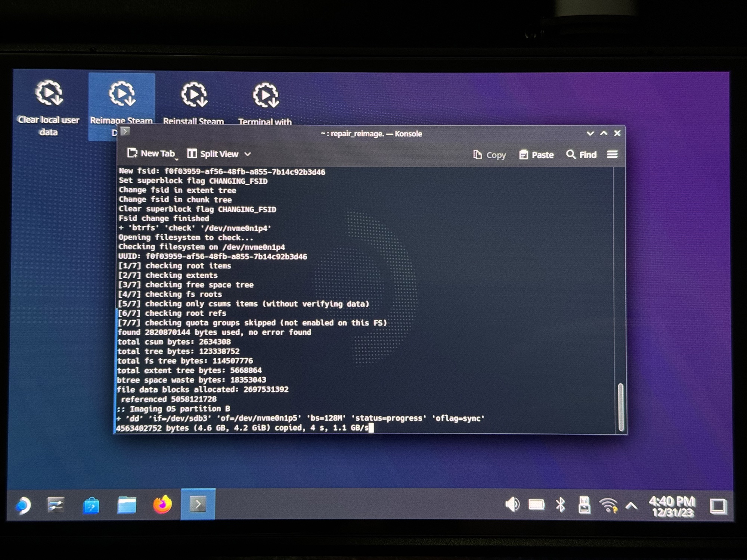Viewport: 747px width, 560px height.
Task: Open the Konsole hamburger menu
Action: [x=612, y=154]
